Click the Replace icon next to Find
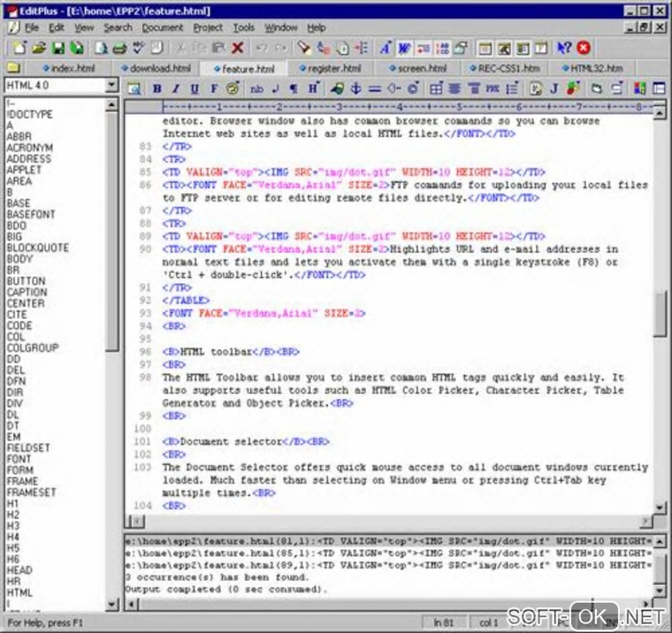The height and width of the screenshot is (633, 672). point(323,48)
